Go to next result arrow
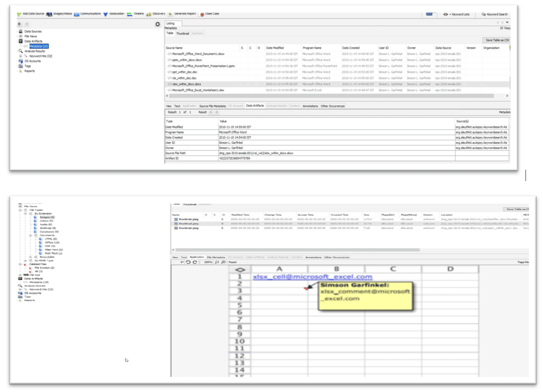 pos(217,112)
